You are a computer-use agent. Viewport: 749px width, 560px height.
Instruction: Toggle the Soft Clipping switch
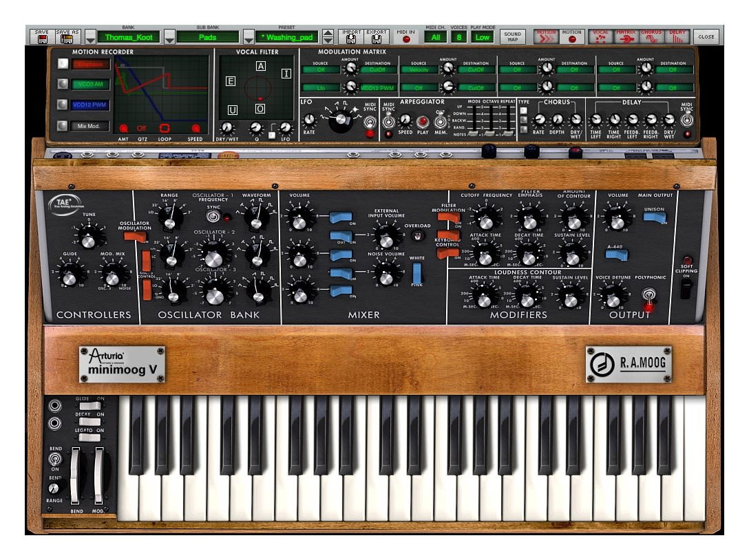pos(686,289)
